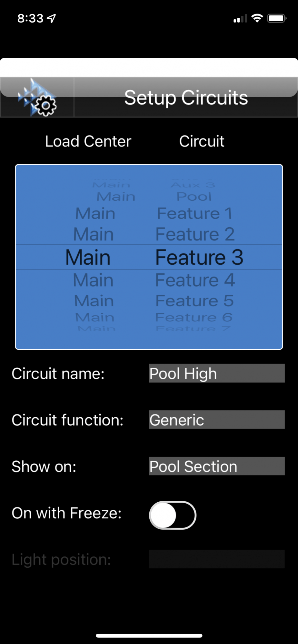The image size is (298, 644).
Task: Select Main row beside Feature 2
Action: pos(94,234)
